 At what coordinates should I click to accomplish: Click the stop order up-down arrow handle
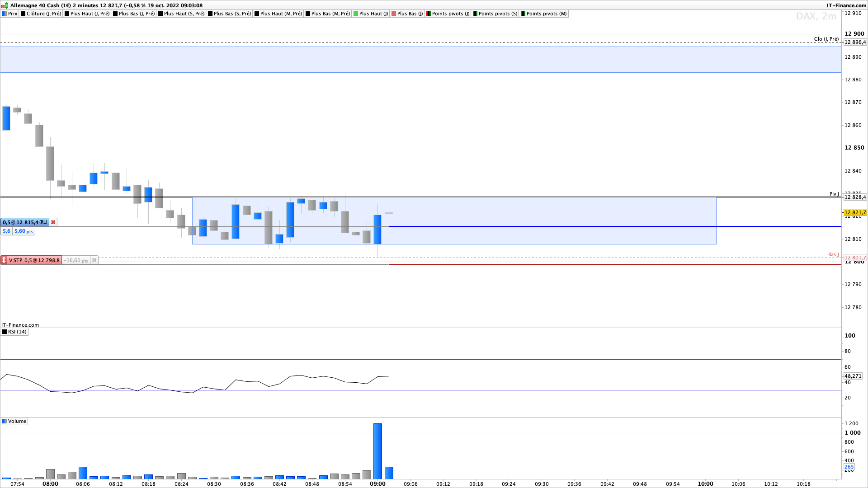[4, 260]
